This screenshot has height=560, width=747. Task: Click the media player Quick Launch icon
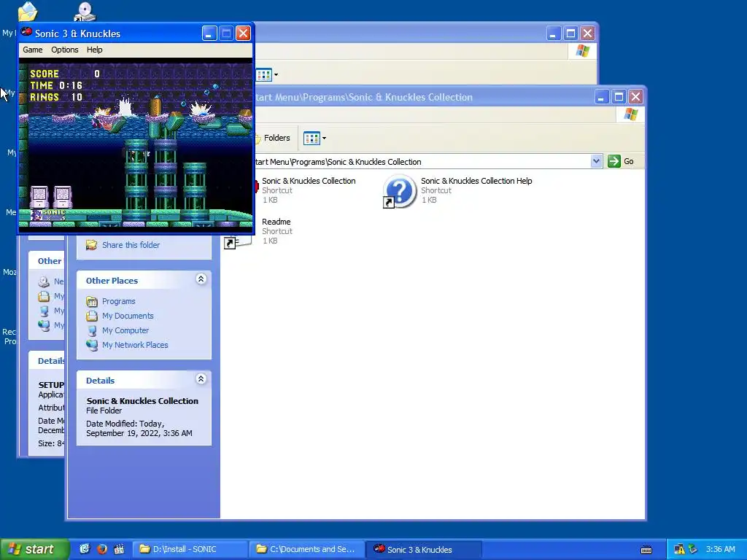coord(119,549)
